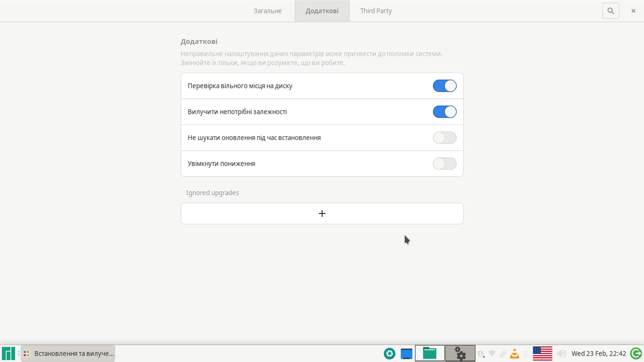Open the search magnifier button
This screenshot has width=644, height=362.
coord(611,11)
